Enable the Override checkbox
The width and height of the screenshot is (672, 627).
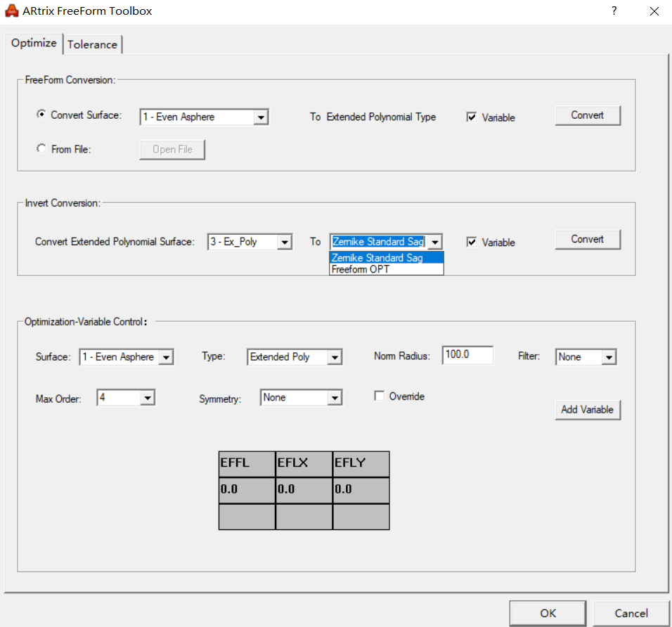[379, 396]
